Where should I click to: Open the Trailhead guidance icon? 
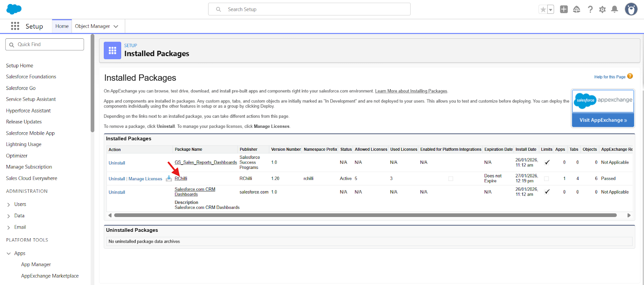click(x=576, y=9)
